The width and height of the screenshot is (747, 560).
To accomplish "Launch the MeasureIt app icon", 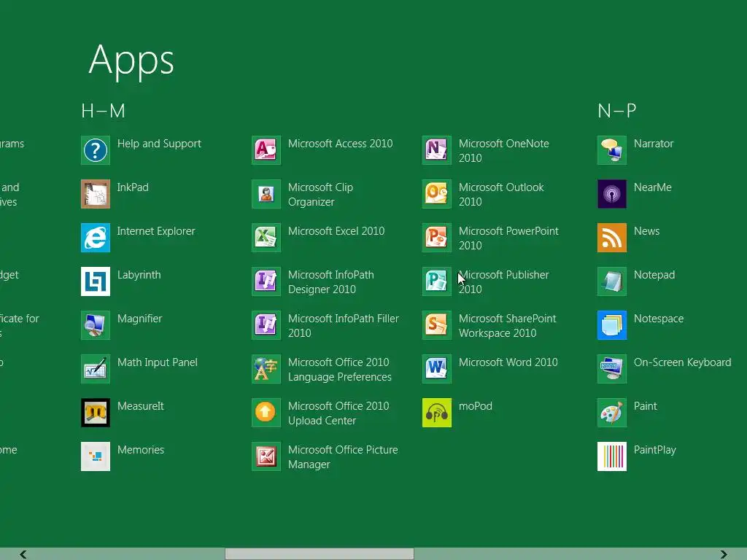I will click(96, 413).
